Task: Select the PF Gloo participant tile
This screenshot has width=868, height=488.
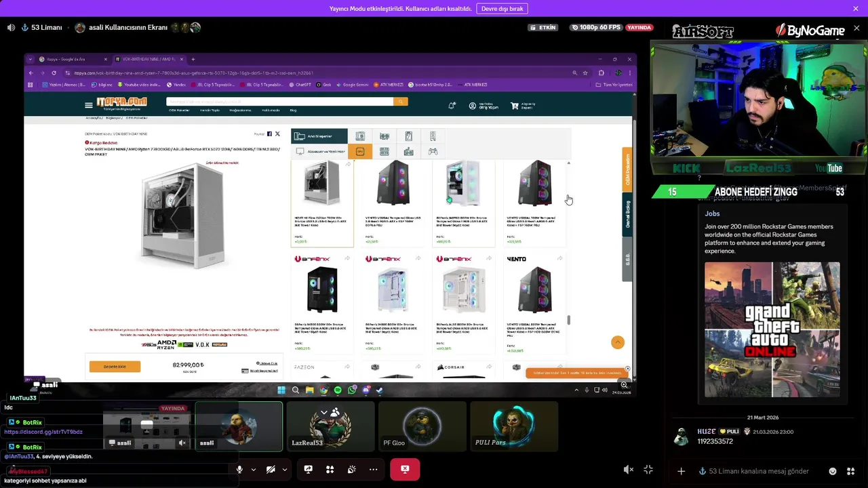Action: [422, 426]
